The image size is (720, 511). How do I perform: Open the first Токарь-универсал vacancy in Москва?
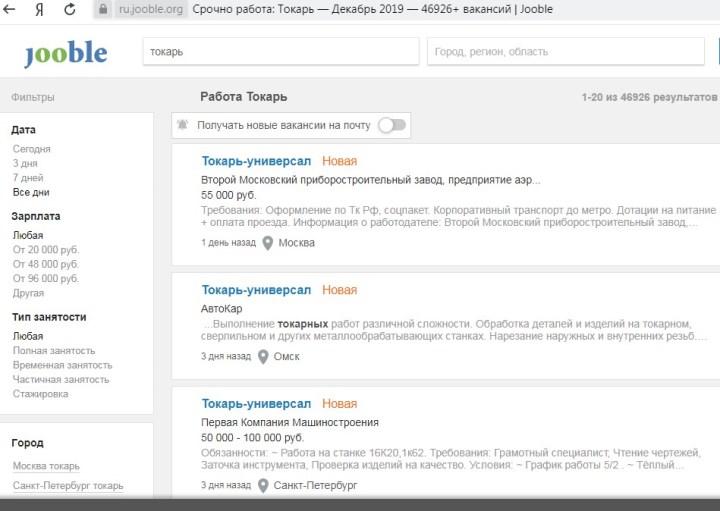[256, 161]
